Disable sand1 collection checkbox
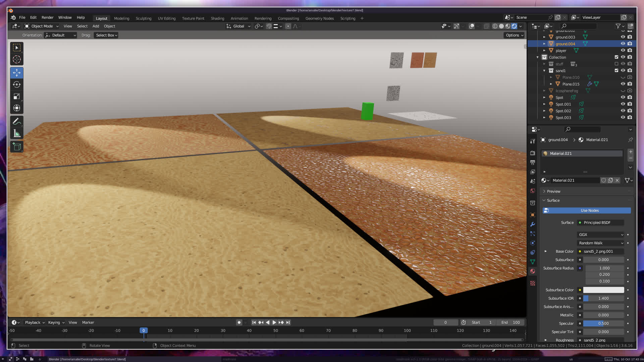The image size is (644, 362). (616, 71)
